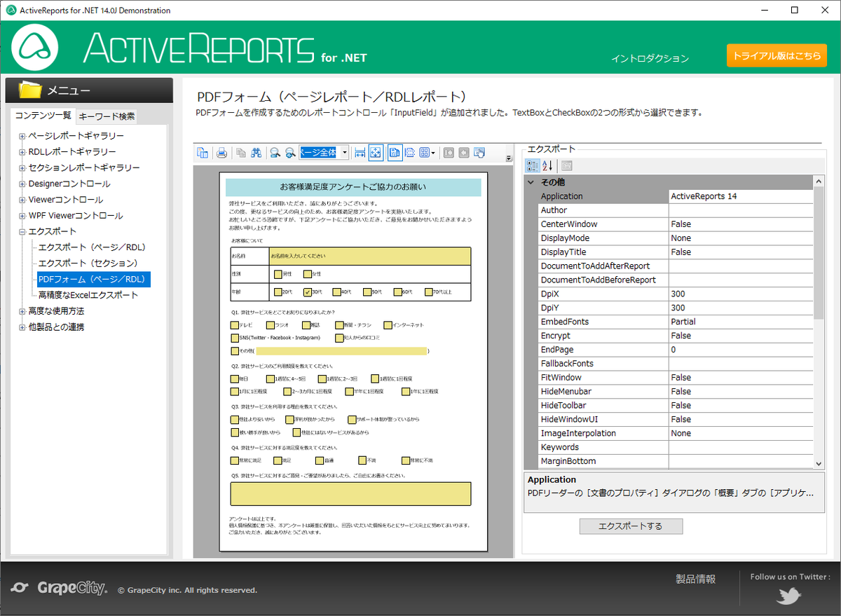Click the エクスポートする button
Viewport: 841px width, 616px height.
coord(631,526)
